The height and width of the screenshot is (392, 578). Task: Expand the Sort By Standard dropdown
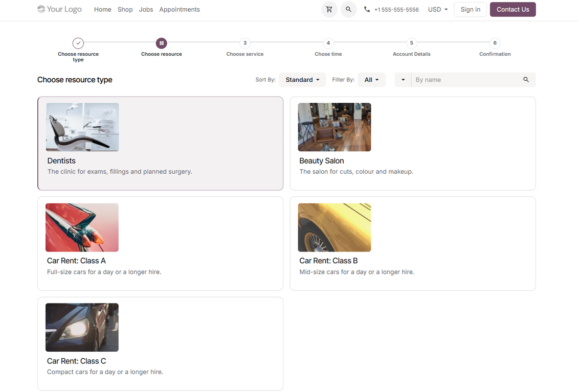[x=302, y=80]
